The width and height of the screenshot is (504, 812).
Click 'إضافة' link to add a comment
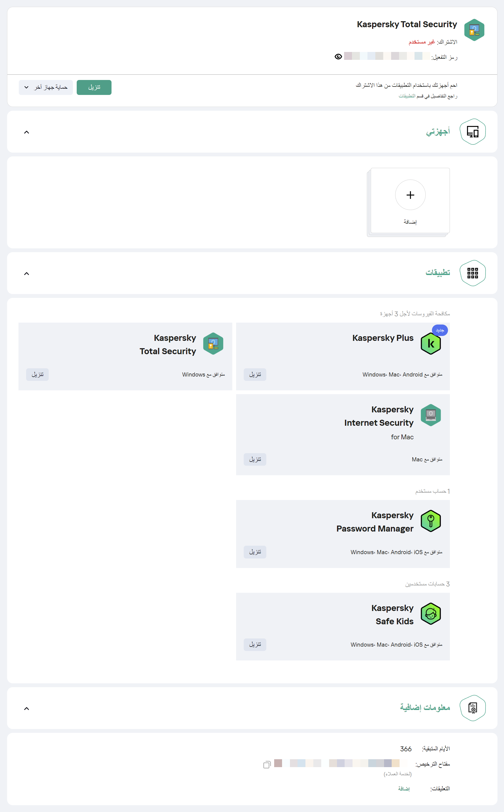[x=404, y=789]
